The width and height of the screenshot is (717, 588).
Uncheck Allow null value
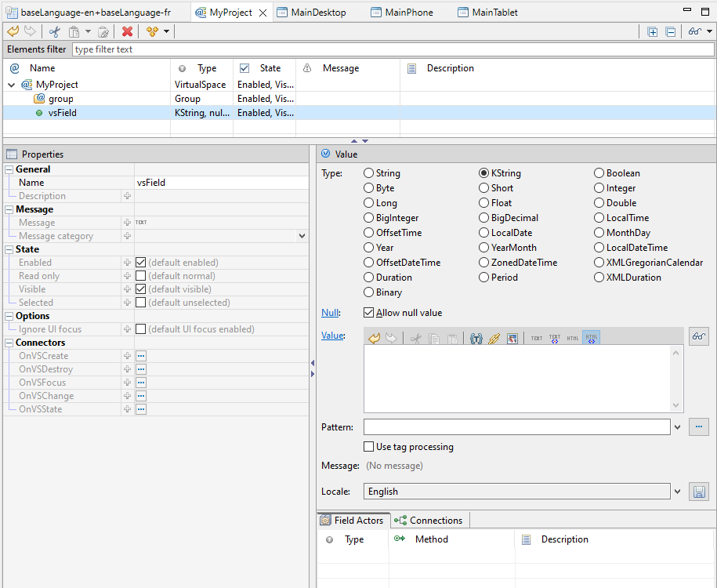pyautogui.click(x=370, y=313)
